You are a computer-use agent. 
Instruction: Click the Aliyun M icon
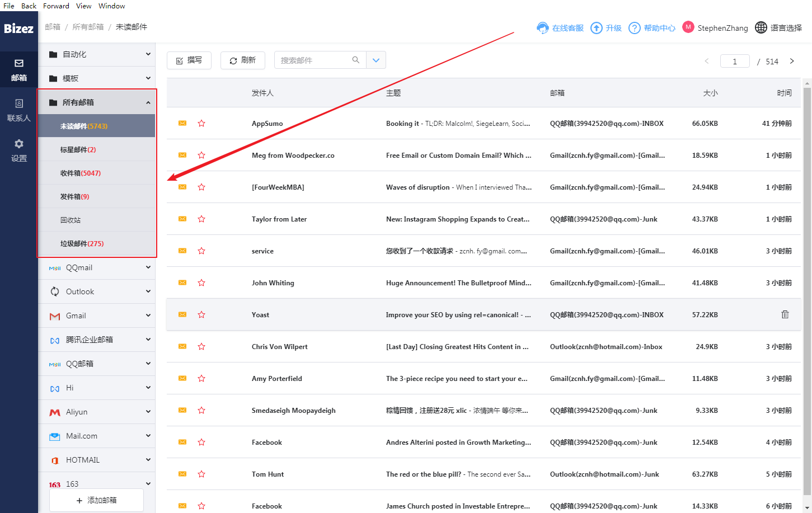point(55,412)
